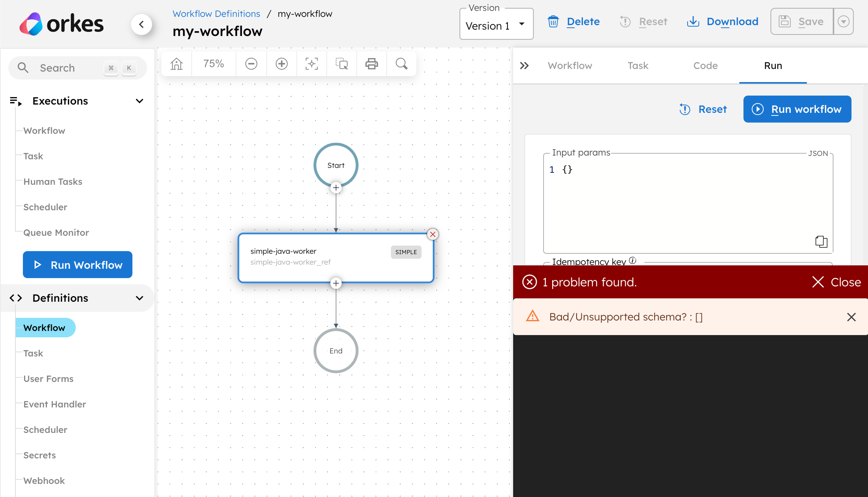Open Secrets

point(40,455)
